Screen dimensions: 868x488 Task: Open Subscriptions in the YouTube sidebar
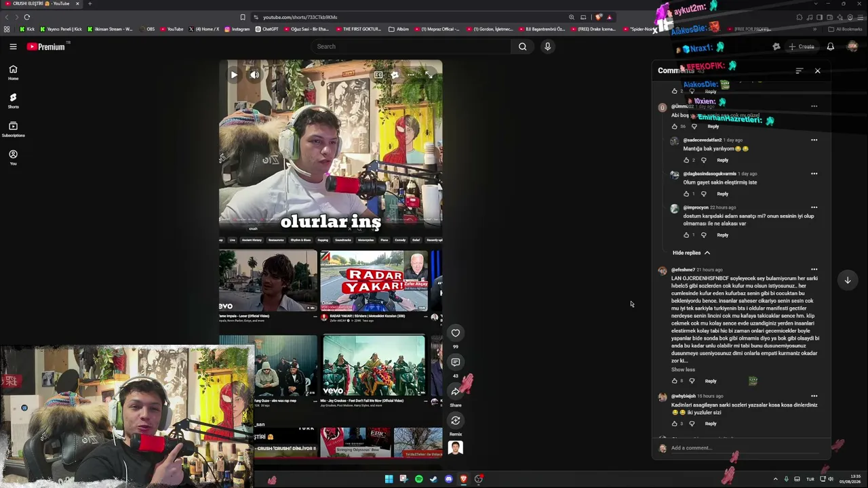click(x=13, y=129)
